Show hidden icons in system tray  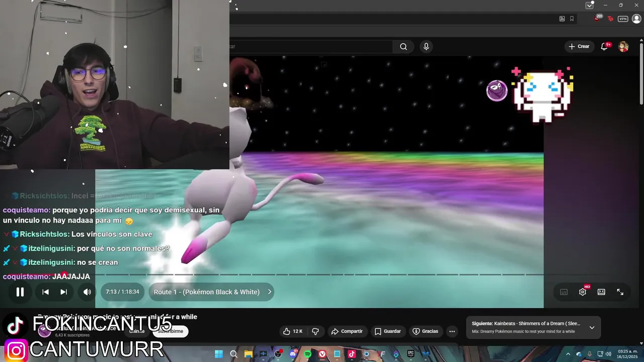point(568,354)
